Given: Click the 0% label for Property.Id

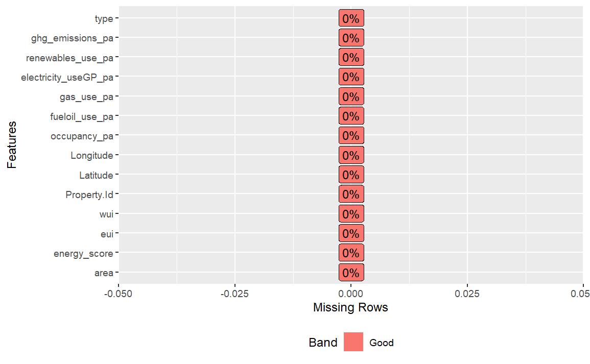Looking at the screenshot, I should (x=351, y=195).
